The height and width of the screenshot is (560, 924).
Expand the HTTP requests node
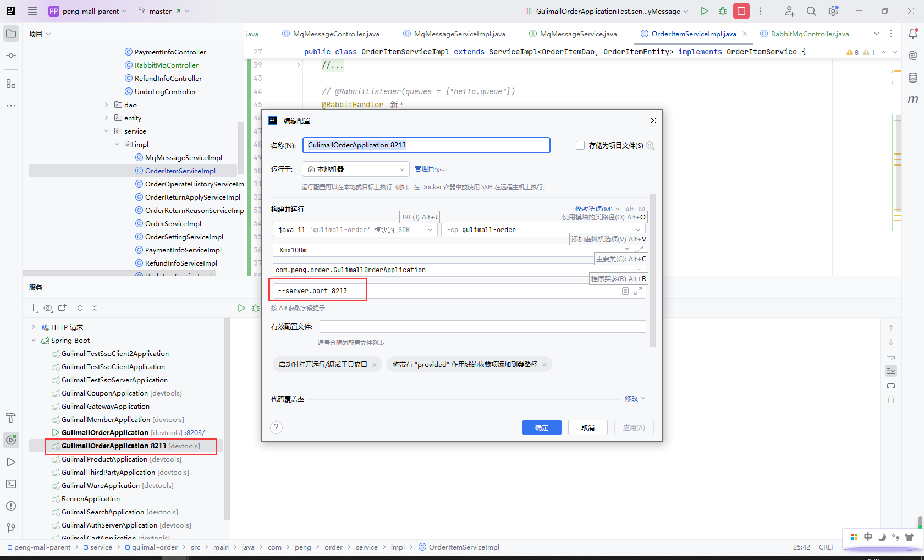[34, 327]
